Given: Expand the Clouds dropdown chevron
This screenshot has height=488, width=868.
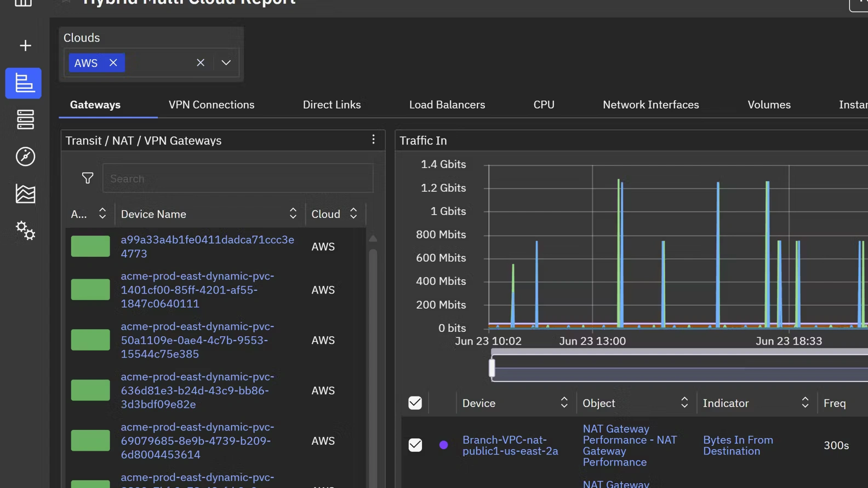Looking at the screenshot, I should click(x=226, y=62).
